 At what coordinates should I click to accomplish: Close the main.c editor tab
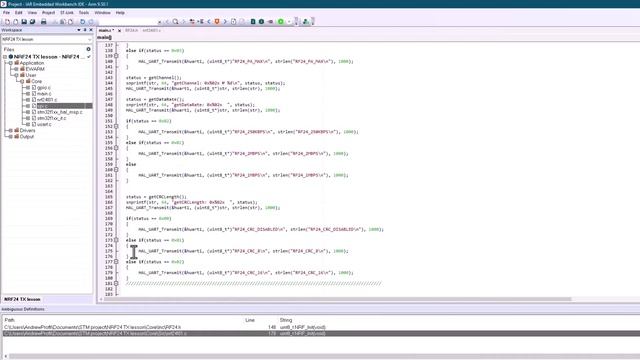119,31
